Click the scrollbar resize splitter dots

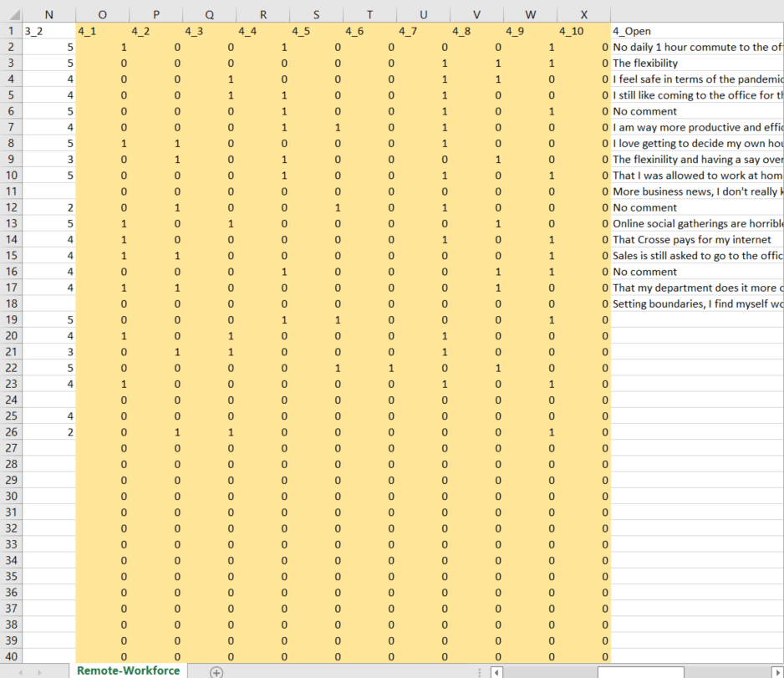point(479,671)
